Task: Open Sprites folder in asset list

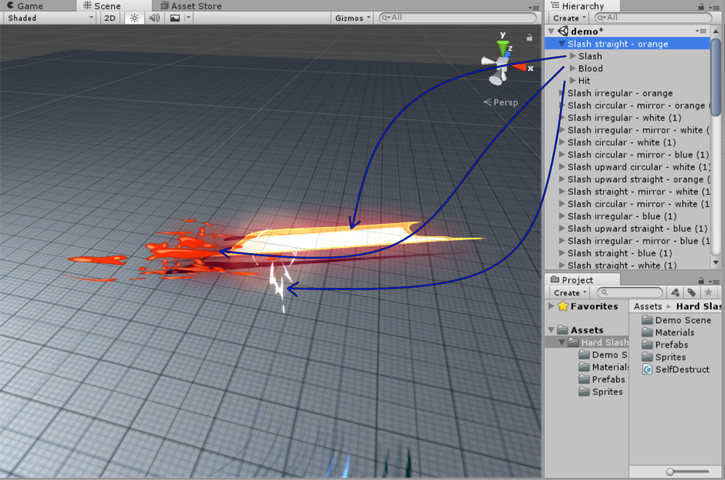Action: pos(664,357)
